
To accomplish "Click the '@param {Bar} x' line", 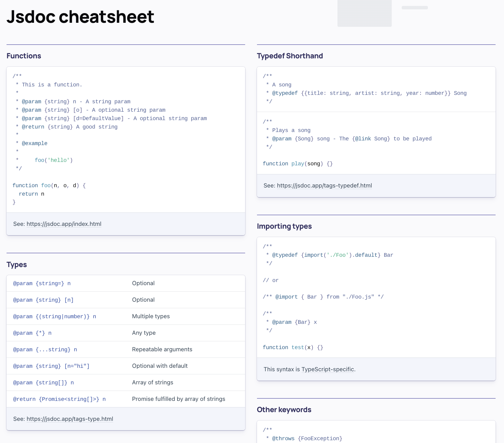I will pos(292,322).
